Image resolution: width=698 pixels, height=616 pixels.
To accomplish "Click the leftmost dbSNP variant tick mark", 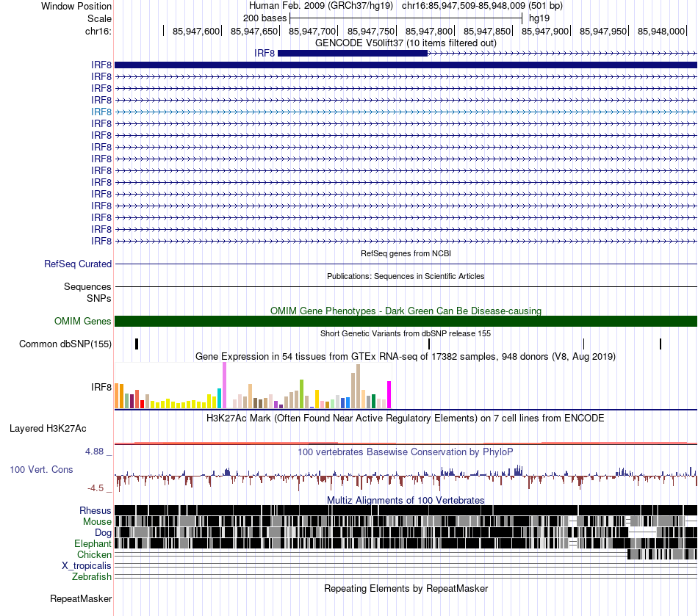I will [137, 344].
